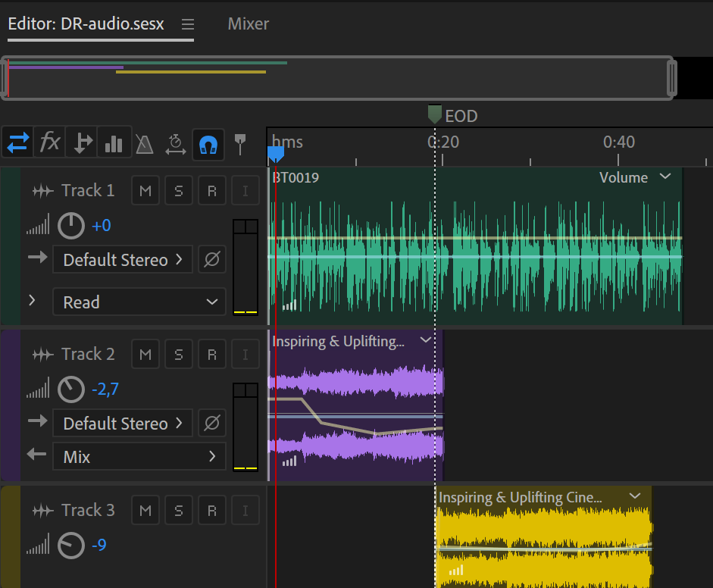Toggle polarity reverse on Track 1
Screen dimensions: 713x588
pos(212,260)
